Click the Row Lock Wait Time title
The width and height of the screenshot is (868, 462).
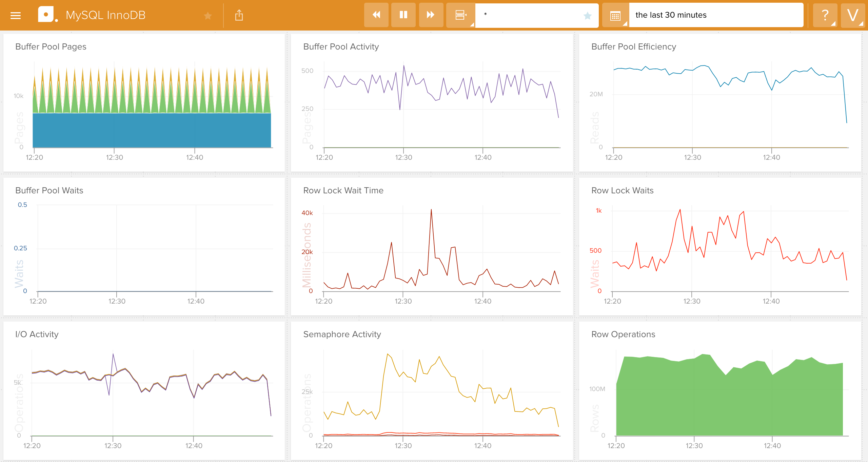click(x=343, y=190)
